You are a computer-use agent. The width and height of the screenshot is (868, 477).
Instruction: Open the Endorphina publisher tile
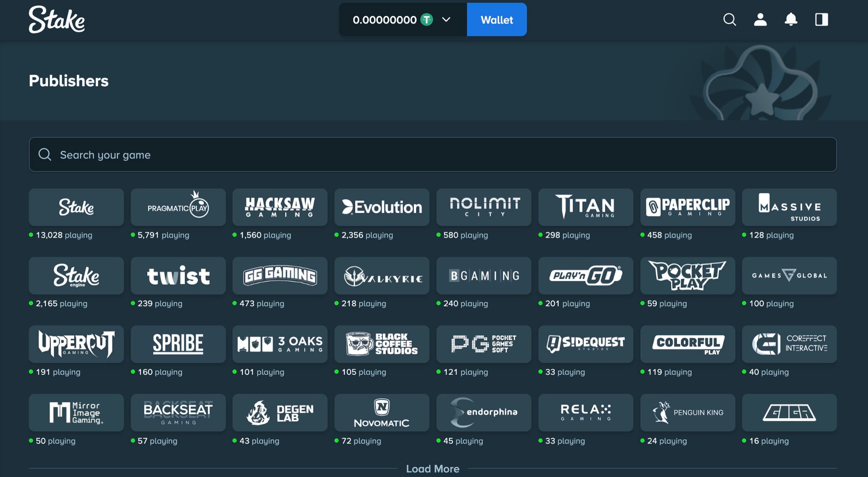(484, 413)
